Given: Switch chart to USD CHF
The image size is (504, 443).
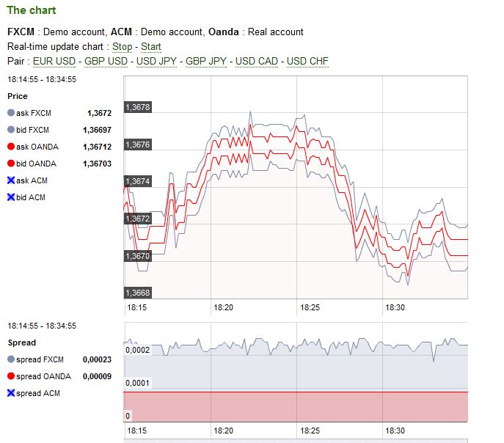Looking at the screenshot, I should 307,61.
